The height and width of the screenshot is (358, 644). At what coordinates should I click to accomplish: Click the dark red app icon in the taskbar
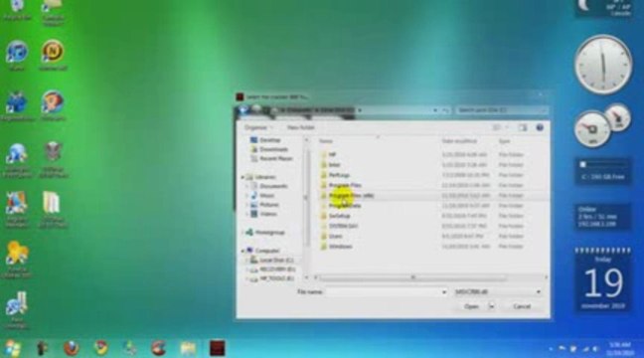pyautogui.click(x=218, y=348)
